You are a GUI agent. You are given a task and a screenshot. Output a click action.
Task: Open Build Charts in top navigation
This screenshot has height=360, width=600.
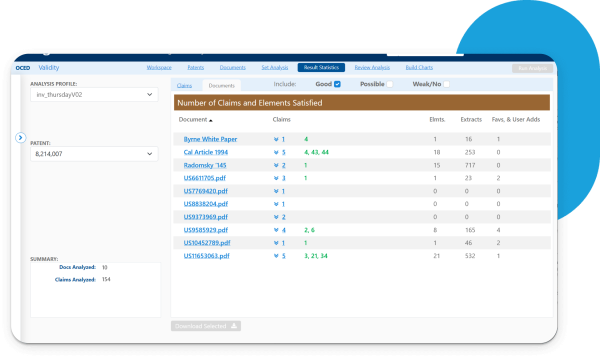tap(419, 68)
